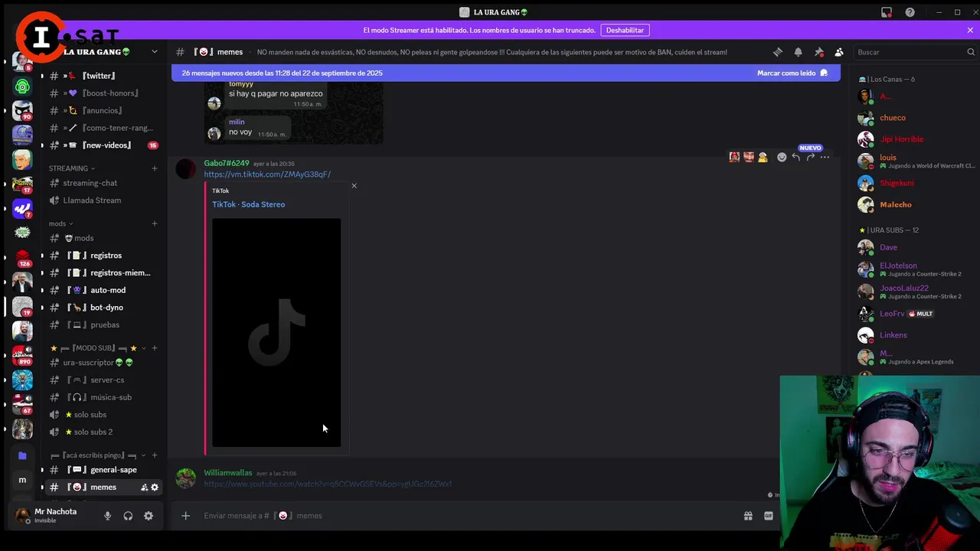980x551 pixels.
Task: Deafen using the headphones icon
Action: click(x=128, y=516)
